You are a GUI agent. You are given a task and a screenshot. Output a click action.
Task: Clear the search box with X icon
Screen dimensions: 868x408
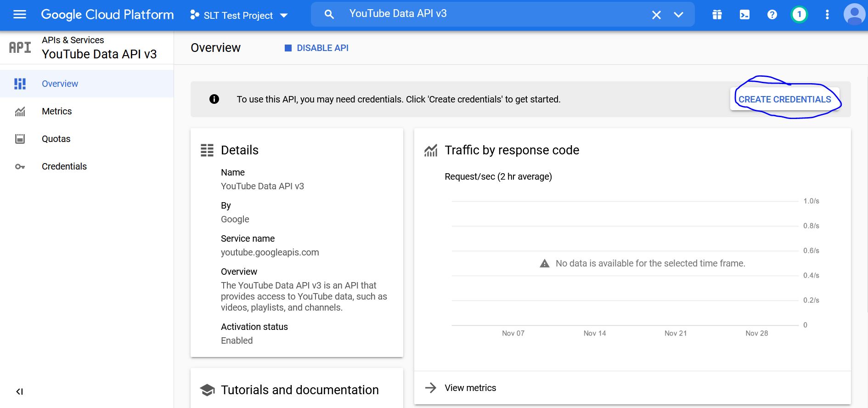pyautogui.click(x=656, y=15)
